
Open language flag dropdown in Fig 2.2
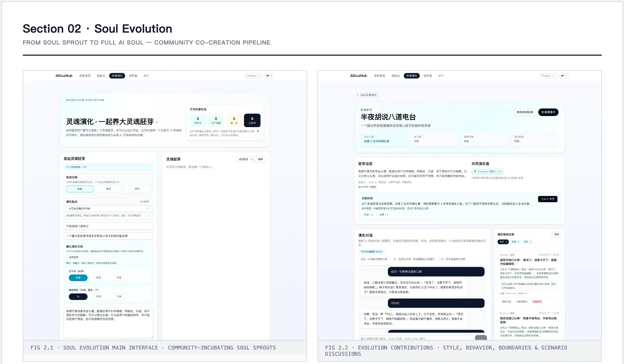tap(564, 76)
